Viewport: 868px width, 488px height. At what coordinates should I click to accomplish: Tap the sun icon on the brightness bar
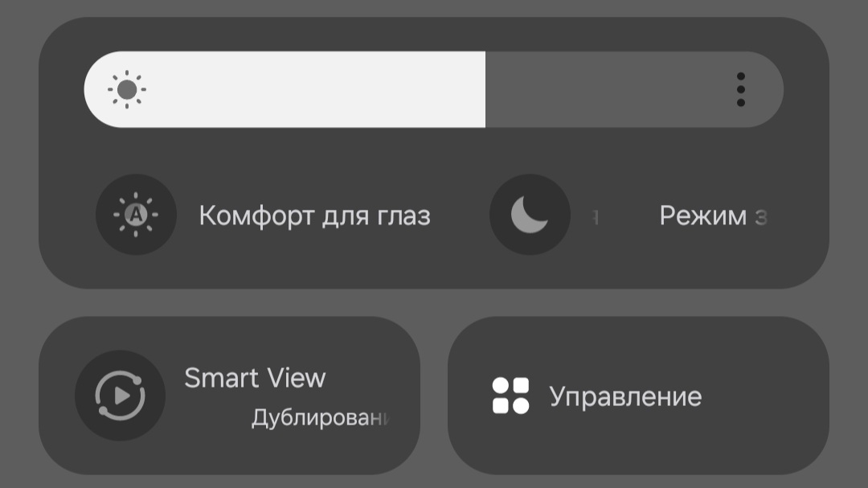pos(127,89)
